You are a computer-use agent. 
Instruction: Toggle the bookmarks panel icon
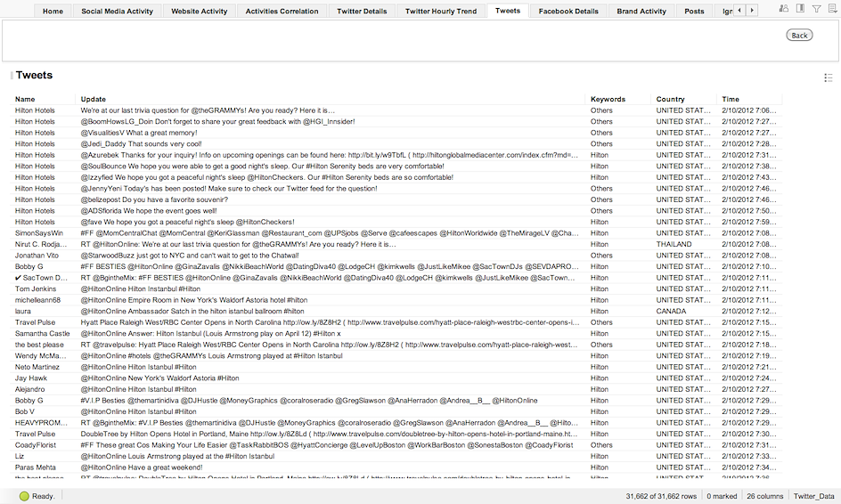click(x=800, y=9)
